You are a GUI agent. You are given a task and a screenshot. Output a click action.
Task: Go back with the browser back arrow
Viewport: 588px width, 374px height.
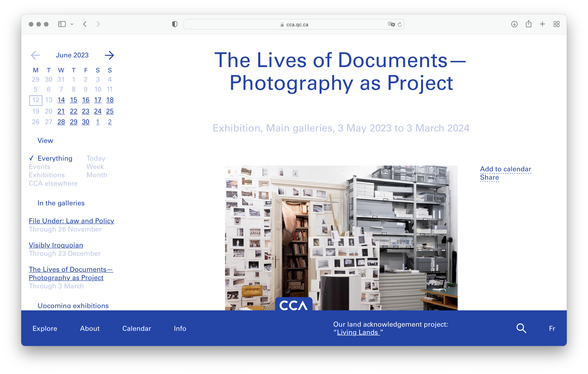pos(85,24)
